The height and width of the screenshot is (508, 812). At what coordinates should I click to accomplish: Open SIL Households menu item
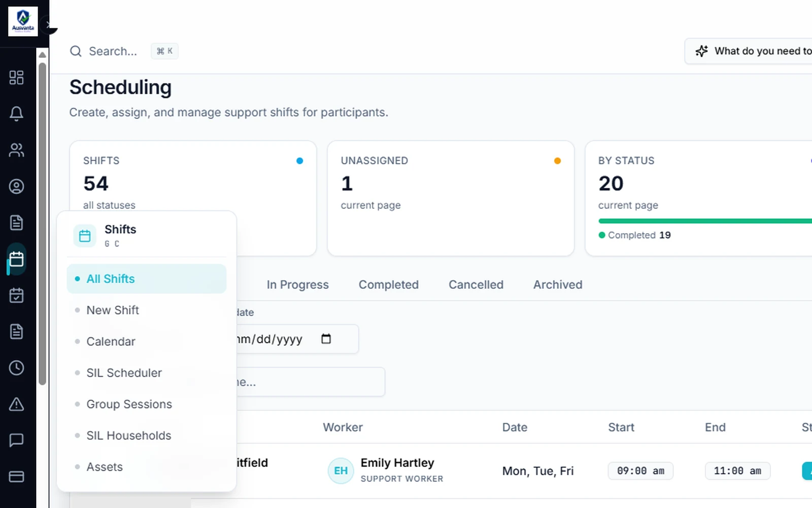click(x=146, y=435)
